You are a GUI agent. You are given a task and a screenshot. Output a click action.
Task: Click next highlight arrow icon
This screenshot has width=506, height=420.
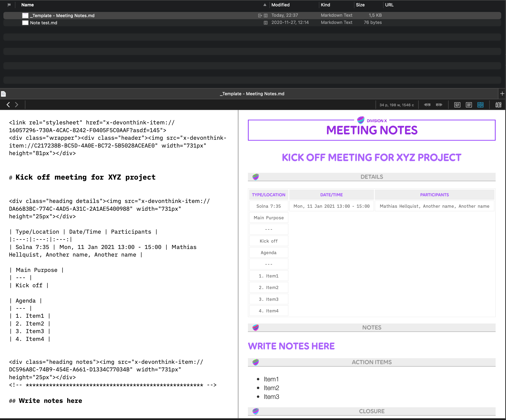point(439,105)
